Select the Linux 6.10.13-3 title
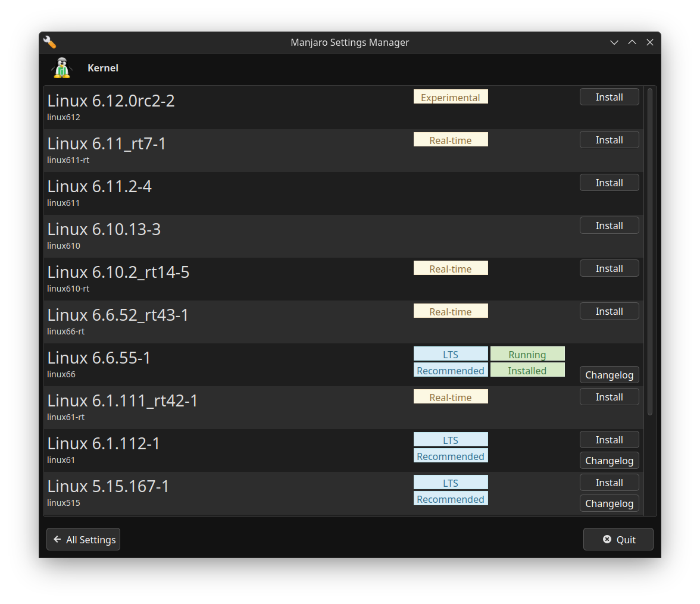 [x=104, y=229]
